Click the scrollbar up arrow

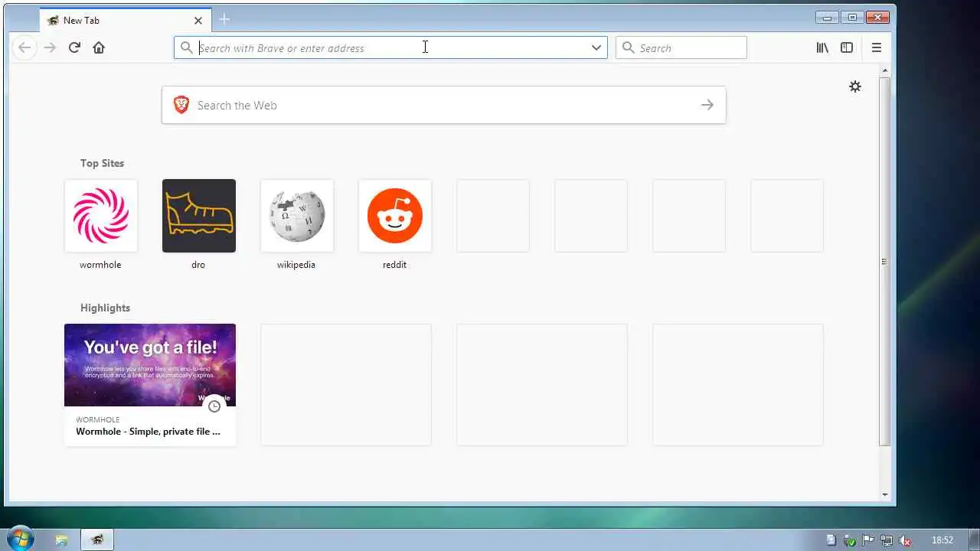885,70
